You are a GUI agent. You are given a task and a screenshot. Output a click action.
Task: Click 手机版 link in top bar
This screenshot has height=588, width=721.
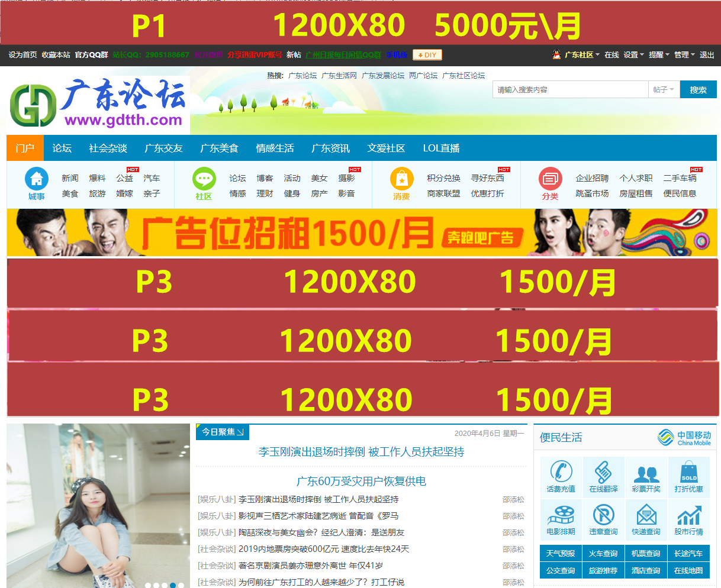pos(397,55)
